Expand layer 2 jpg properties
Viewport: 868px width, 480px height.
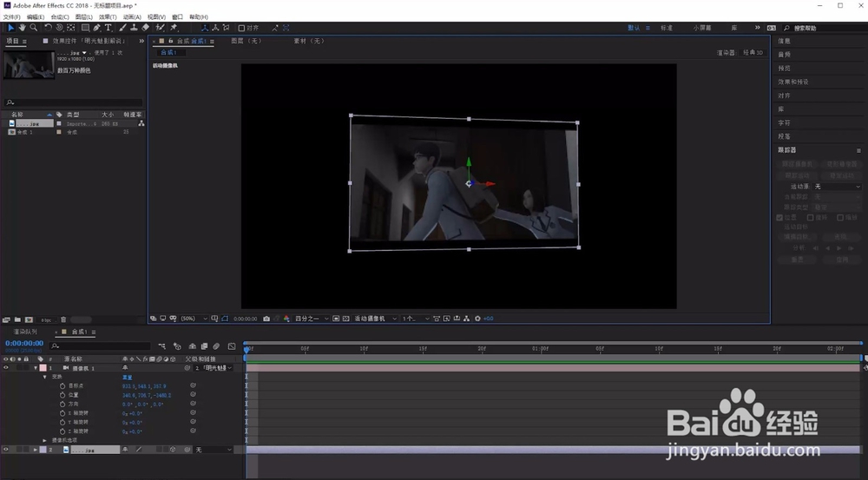pyautogui.click(x=36, y=450)
